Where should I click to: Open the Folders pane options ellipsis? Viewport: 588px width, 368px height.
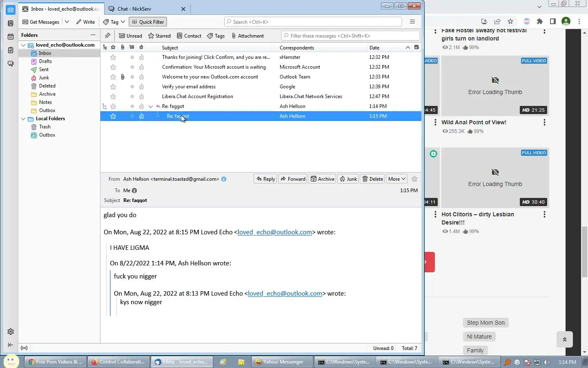tap(93, 35)
